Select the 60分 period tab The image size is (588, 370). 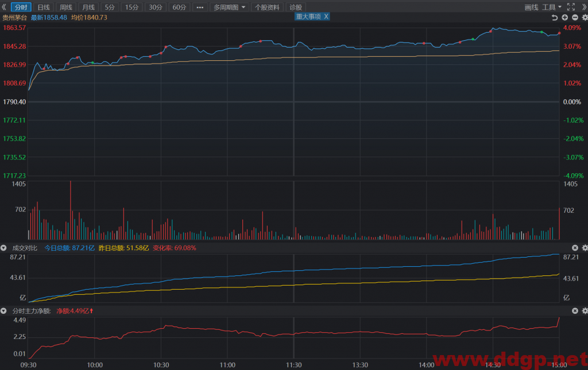point(179,7)
